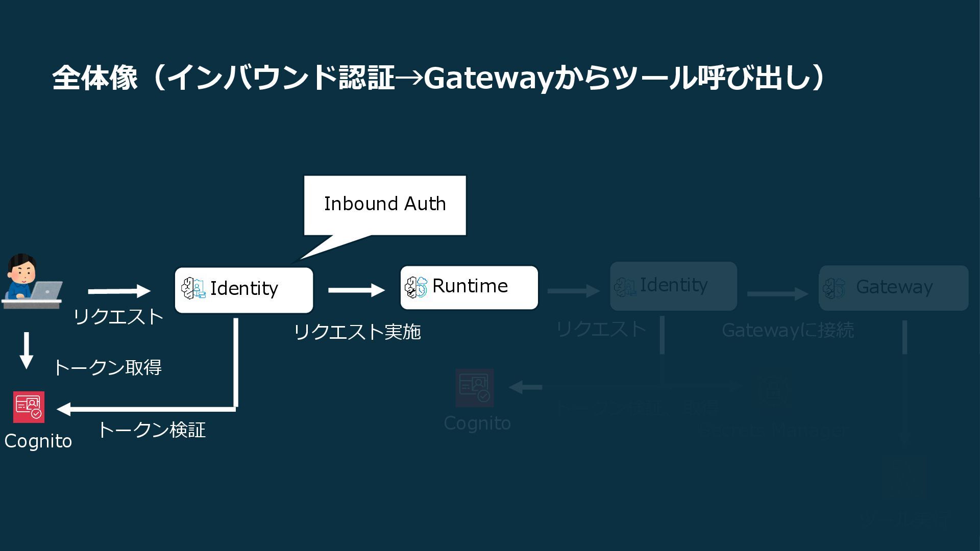980x551 pixels.
Task: Select the slide title text
Action: 438,78
